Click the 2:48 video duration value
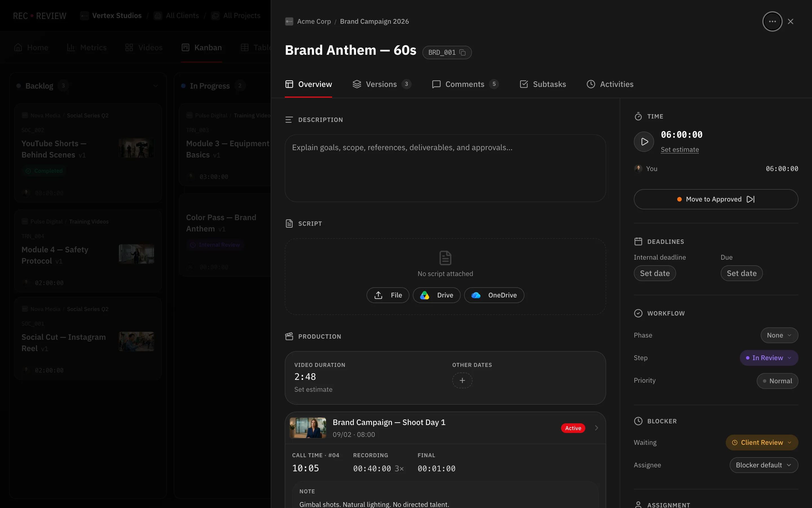Image resolution: width=812 pixels, height=508 pixels. click(x=305, y=377)
